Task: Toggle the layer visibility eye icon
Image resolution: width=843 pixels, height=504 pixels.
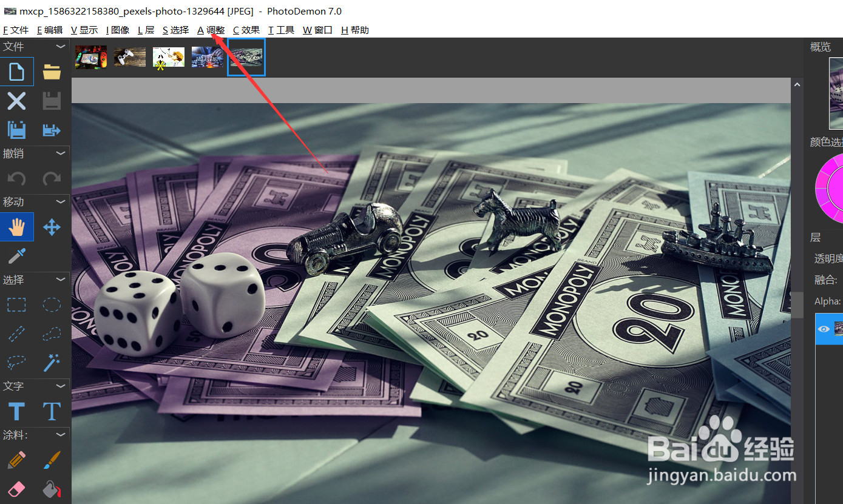Action: pos(824,329)
